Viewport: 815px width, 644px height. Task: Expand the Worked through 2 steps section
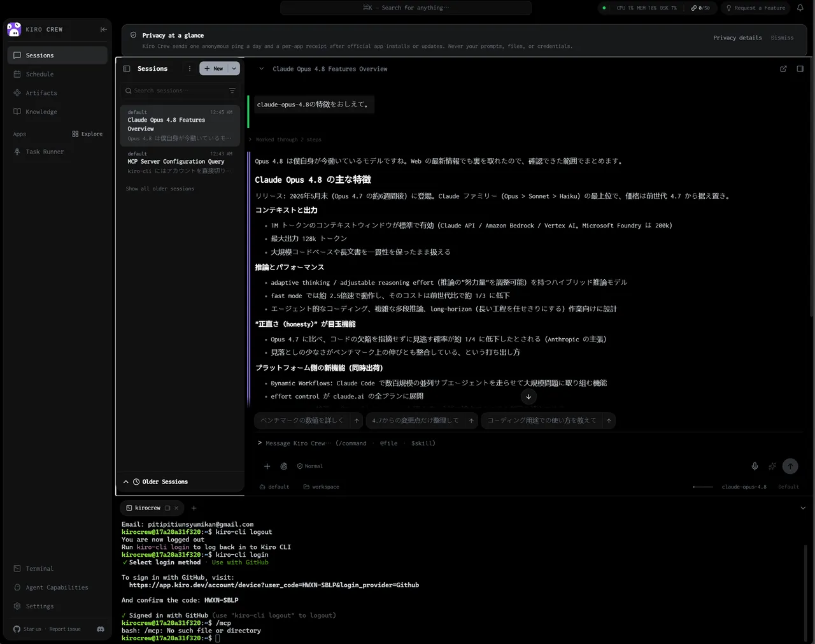(x=286, y=140)
